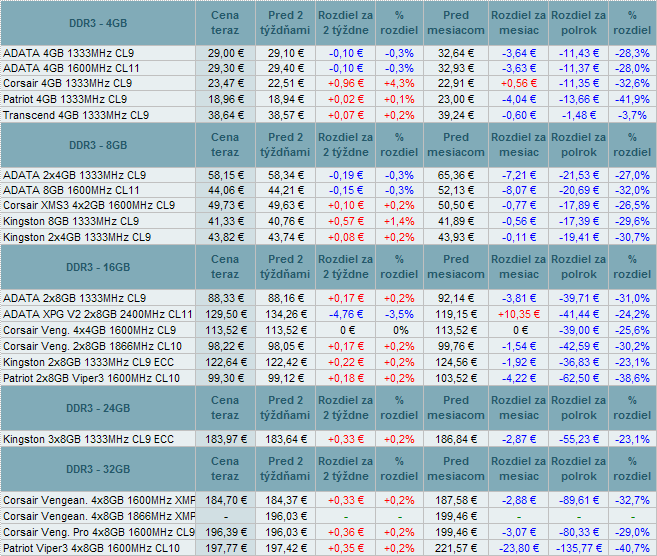Screen dimensions: 657x556
Task: Click the +0,96 € two-week difference cell
Action: click(346, 83)
